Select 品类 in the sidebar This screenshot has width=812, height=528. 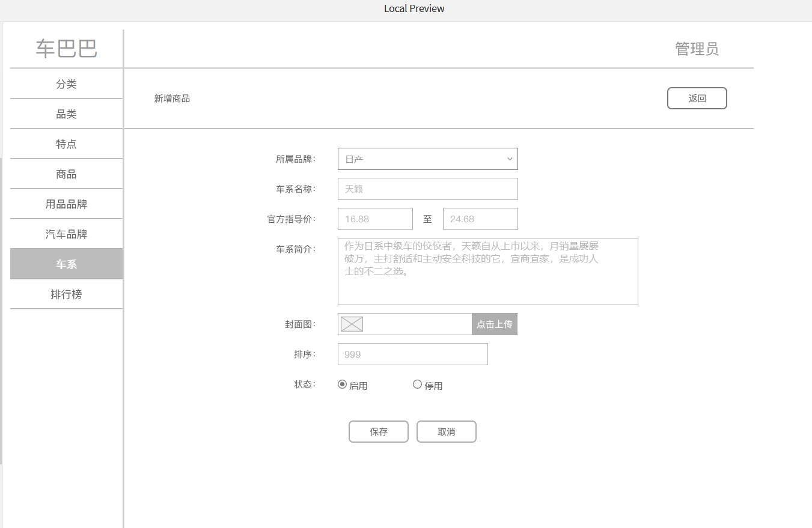coord(66,114)
